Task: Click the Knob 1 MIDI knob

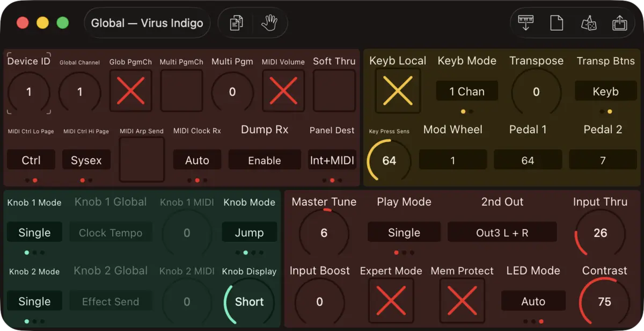Action: tap(187, 233)
